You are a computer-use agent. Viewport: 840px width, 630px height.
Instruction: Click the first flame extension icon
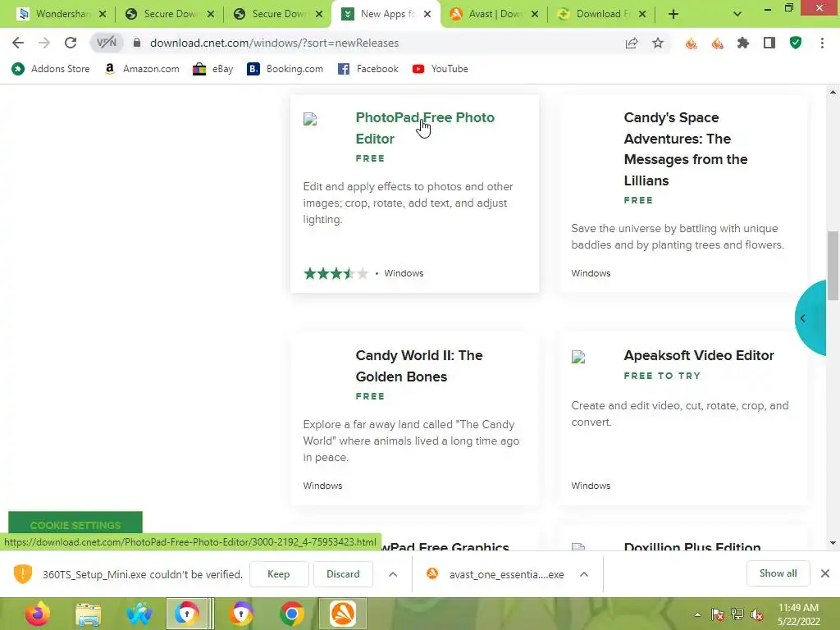[691, 43]
